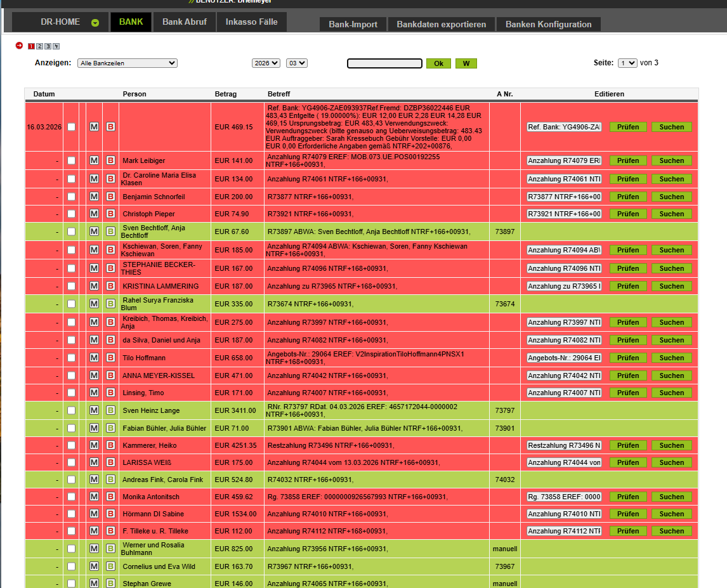Image resolution: width=727 pixels, height=588 pixels.
Task: Click the green B icon for Sven Heinz Lange
Action: (110, 410)
